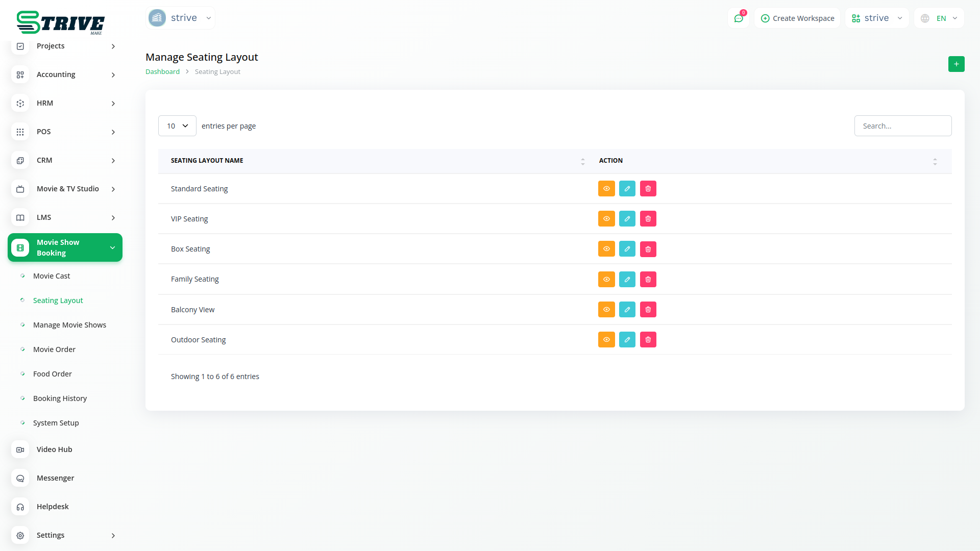This screenshot has height=551, width=980.
Task: Expand the EN language dropdown
Action: point(939,18)
